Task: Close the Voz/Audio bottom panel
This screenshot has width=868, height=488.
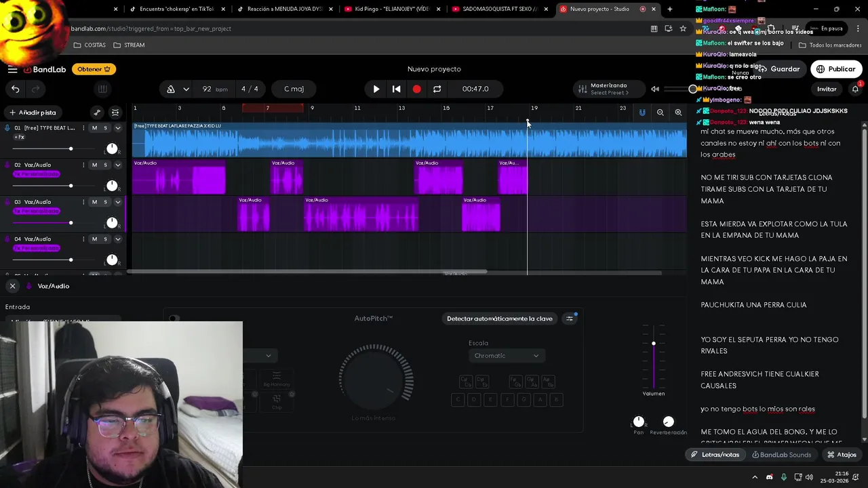Action: point(12,286)
